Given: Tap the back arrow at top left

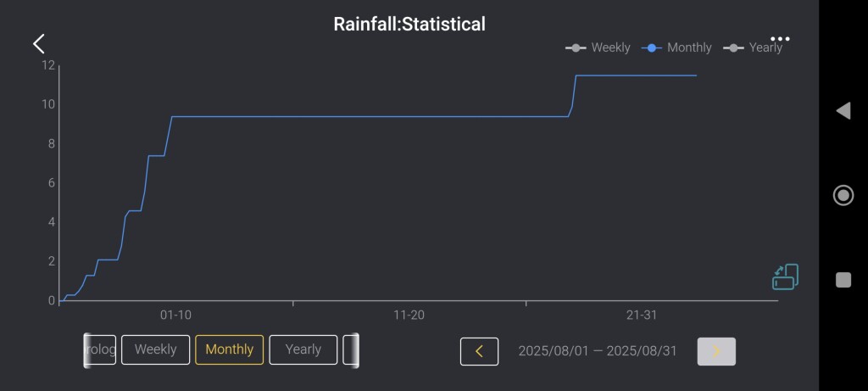Looking at the screenshot, I should [x=38, y=44].
